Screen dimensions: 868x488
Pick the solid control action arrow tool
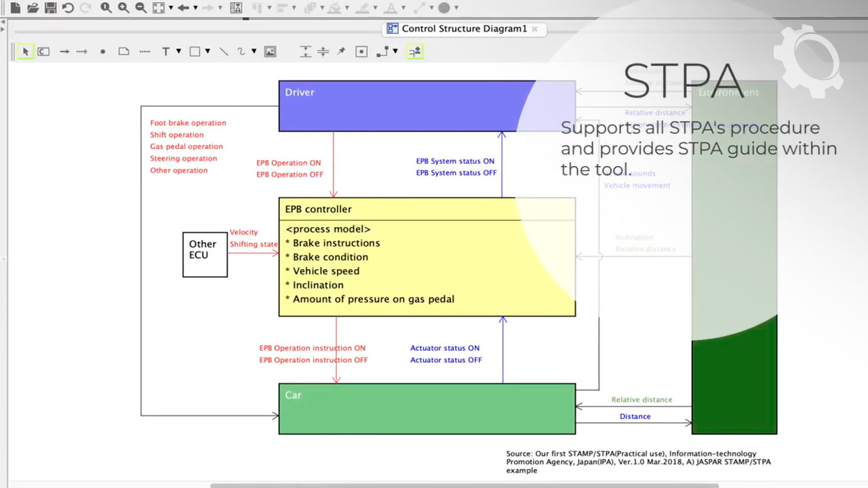click(62, 52)
